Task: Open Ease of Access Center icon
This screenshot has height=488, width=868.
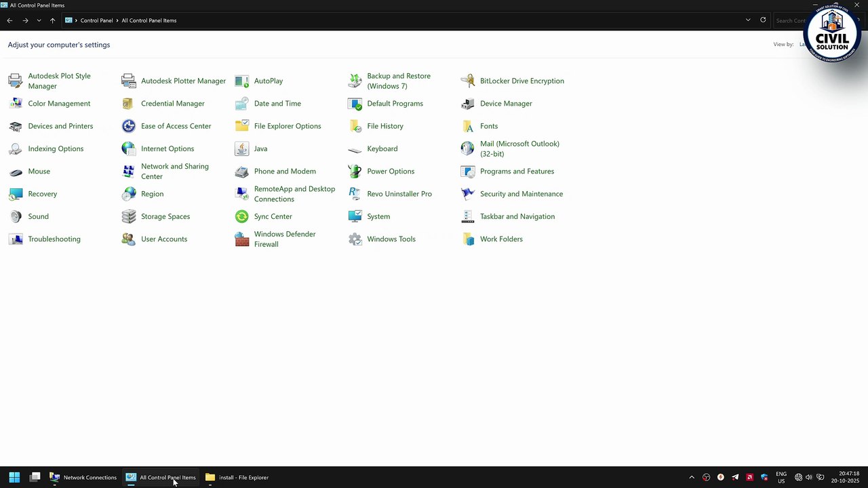Action: tap(129, 126)
